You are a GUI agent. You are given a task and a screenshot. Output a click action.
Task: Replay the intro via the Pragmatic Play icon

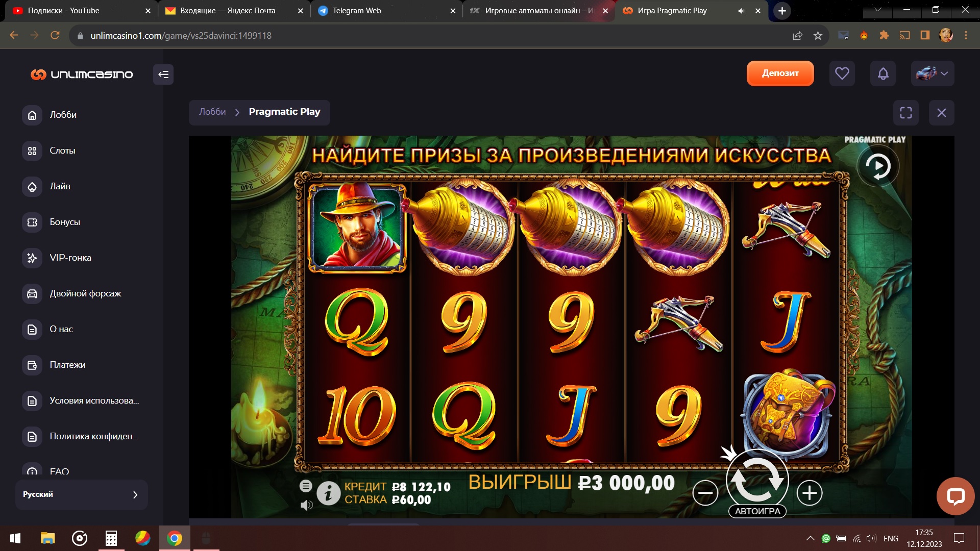878,166
